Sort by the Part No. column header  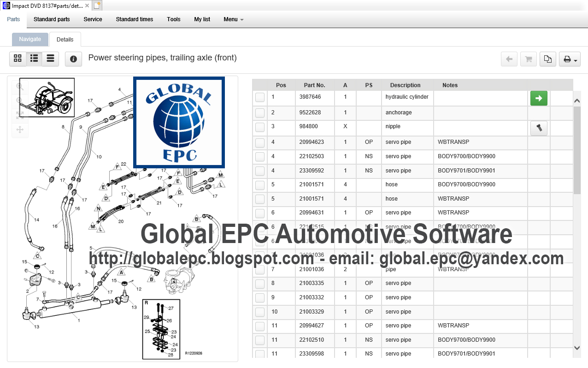315,85
